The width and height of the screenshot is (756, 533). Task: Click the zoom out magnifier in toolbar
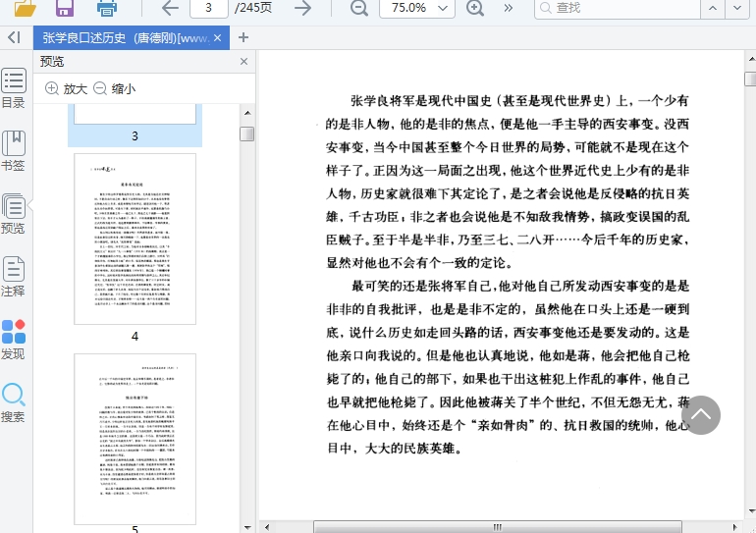point(359,9)
